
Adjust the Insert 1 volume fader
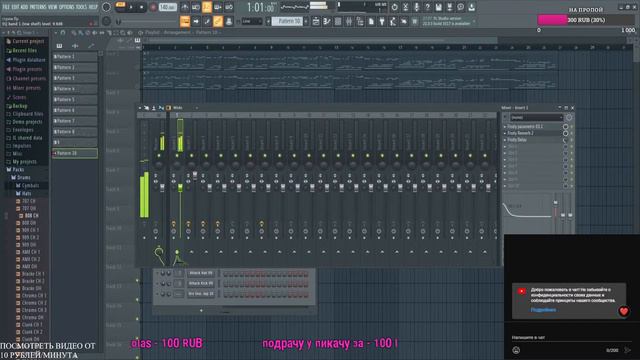pos(180,187)
